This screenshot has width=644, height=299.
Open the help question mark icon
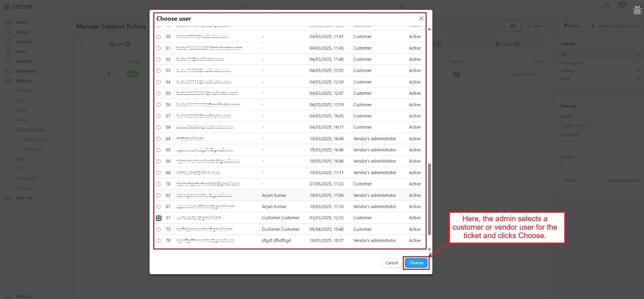(607, 6)
